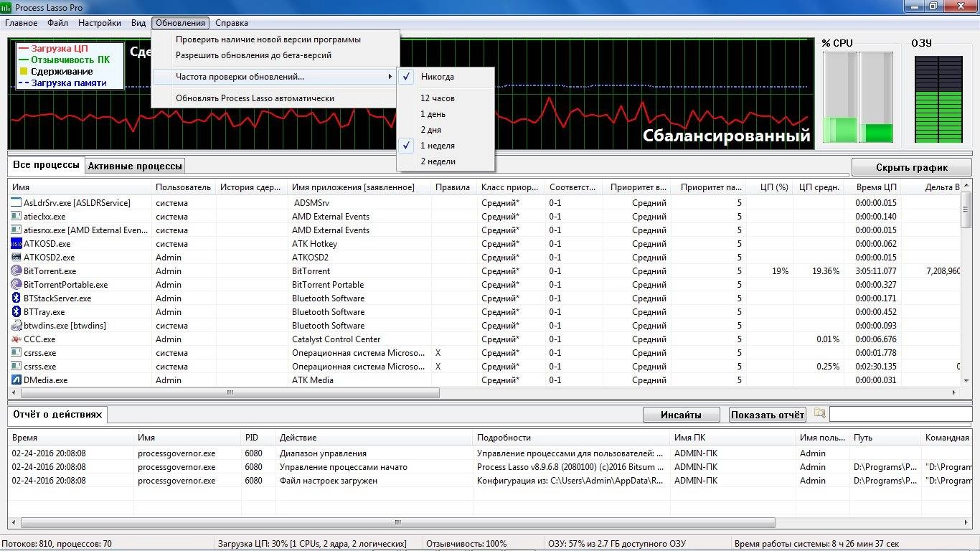The image size is (980, 551).
Task: Open the Вид menu
Action: 138,23
